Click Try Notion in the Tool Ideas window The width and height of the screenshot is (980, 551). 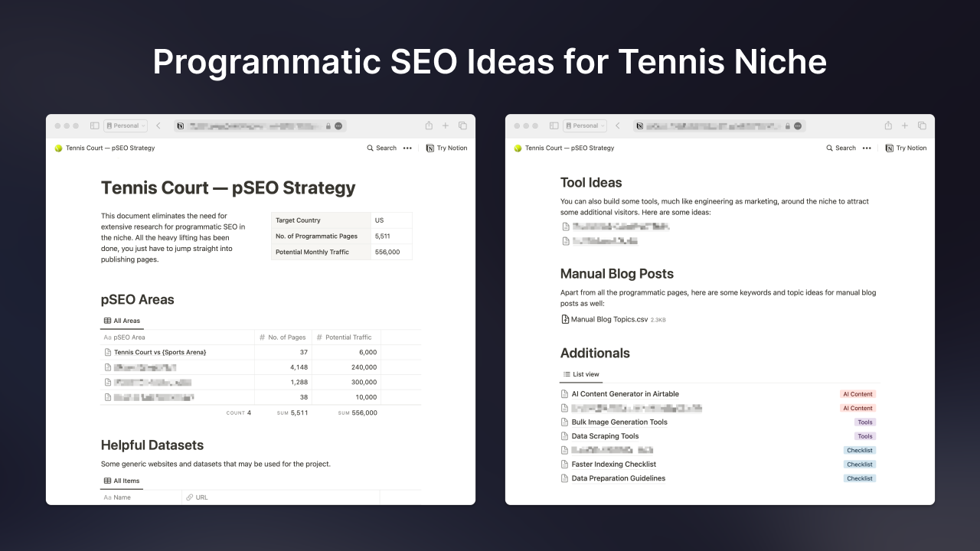coord(906,148)
